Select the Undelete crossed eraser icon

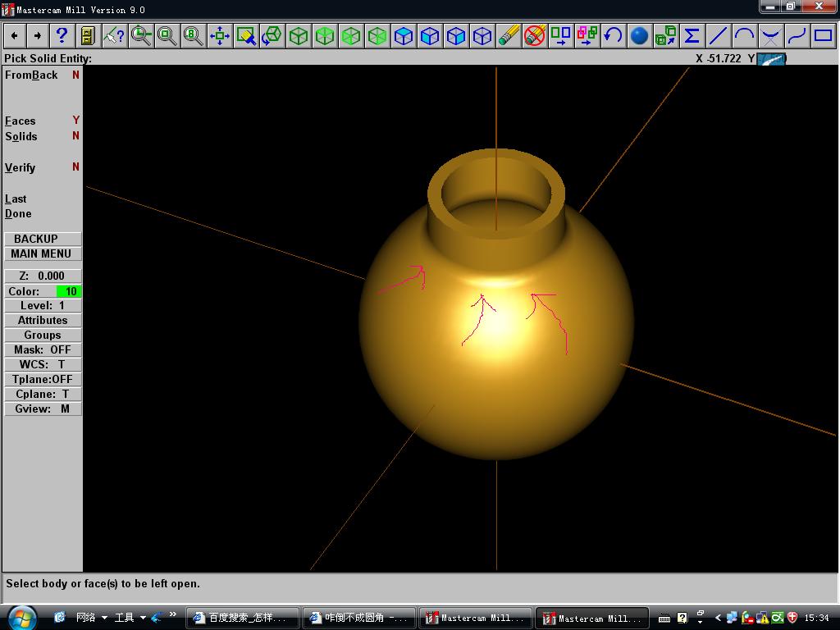click(x=535, y=36)
